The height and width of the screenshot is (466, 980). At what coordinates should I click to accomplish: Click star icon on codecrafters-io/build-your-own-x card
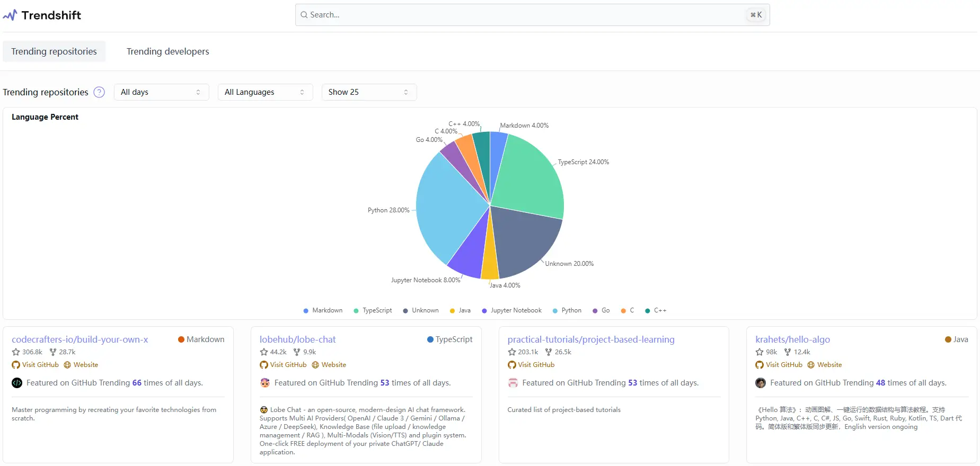click(x=16, y=352)
